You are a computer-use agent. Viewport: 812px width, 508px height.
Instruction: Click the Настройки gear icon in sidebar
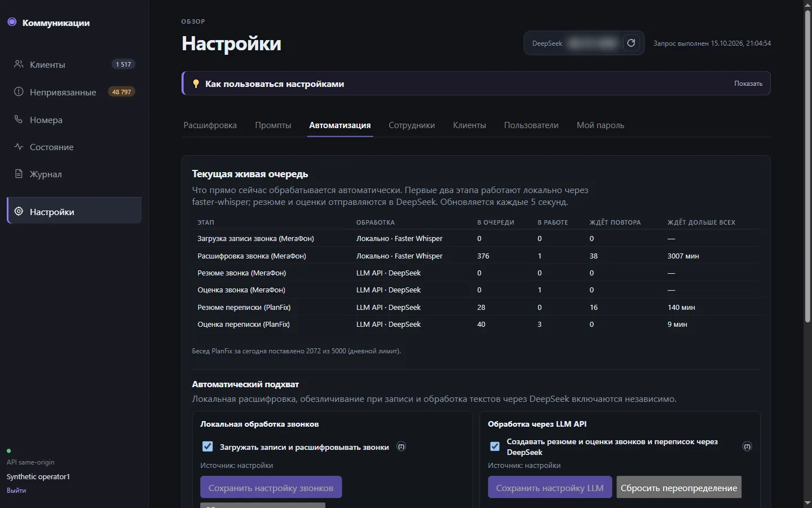(19, 211)
